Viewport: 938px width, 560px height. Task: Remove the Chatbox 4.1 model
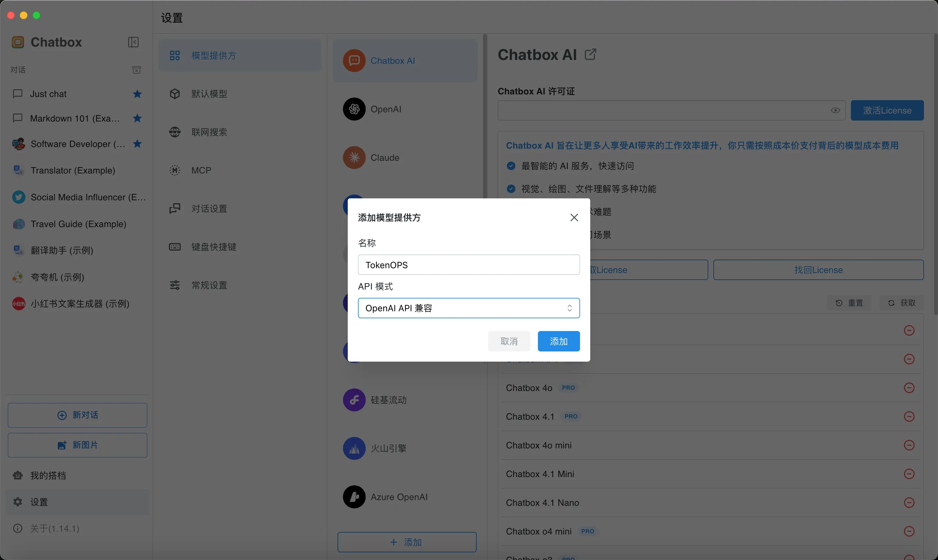coord(909,416)
